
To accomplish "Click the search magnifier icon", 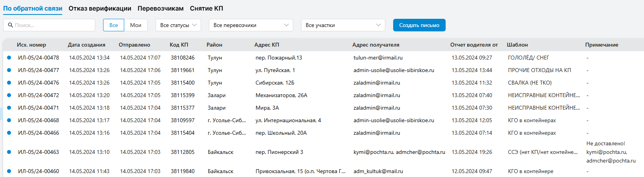I will (x=10, y=25).
